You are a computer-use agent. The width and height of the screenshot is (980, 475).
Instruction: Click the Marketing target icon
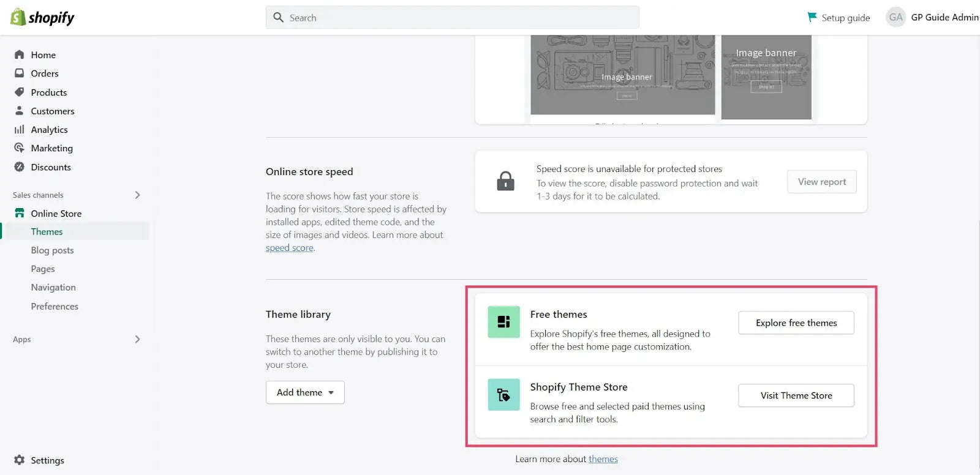(20, 148)
